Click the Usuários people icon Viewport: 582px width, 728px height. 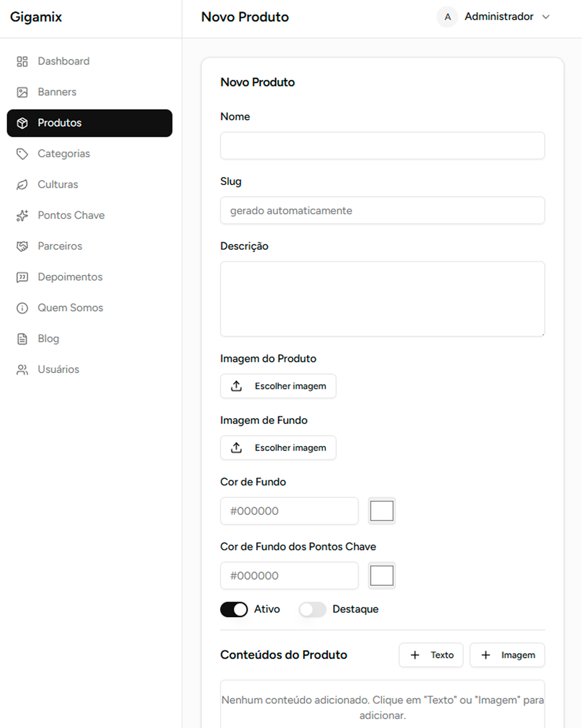(x=21, y=369)
